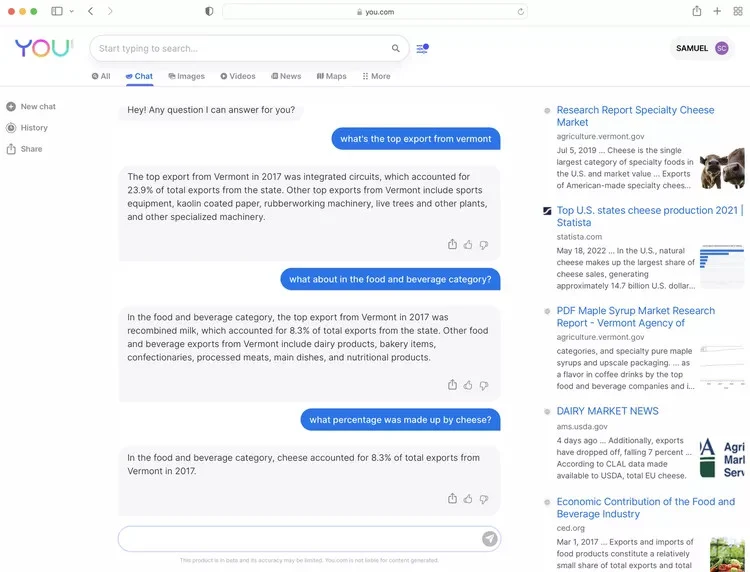This screenshot has width=750, height=572.
Task: Open Research Report Specialty Cheese Market link
Action: [x=635, y=116]
